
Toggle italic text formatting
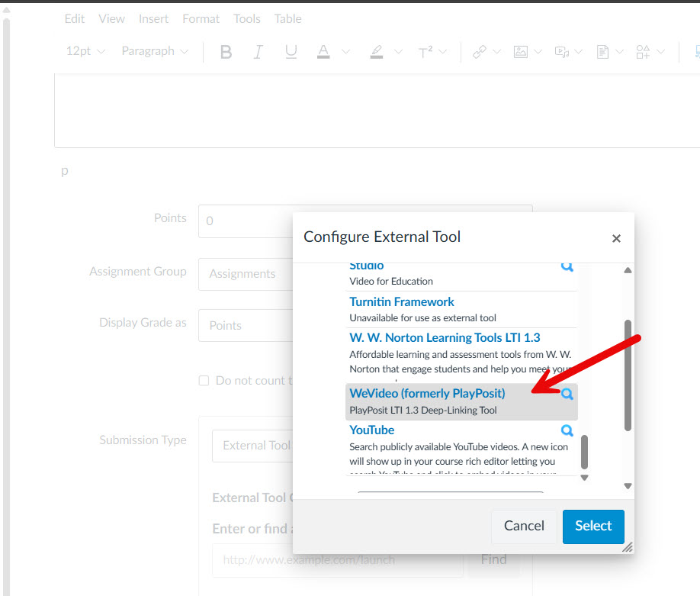[258, 52]
